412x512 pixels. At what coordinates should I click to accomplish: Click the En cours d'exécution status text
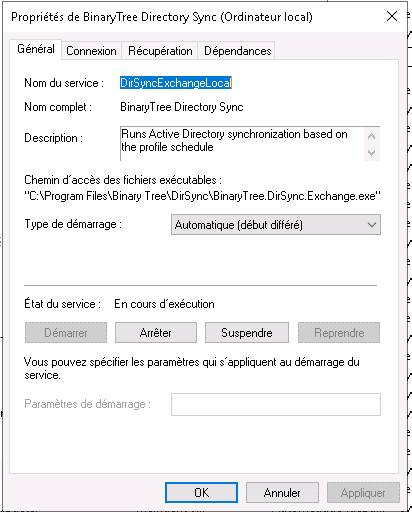coord(164,304)
